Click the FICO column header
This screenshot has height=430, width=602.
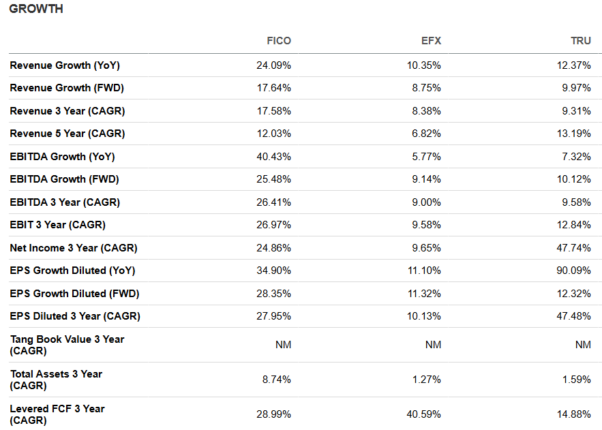tap(279, 41)
